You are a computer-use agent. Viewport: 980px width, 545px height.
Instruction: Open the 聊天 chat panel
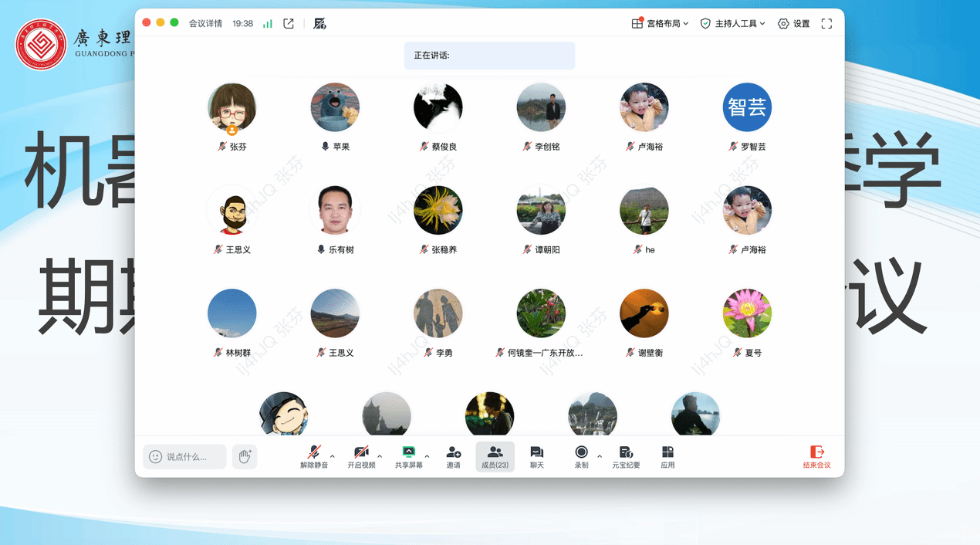[536, 456]
